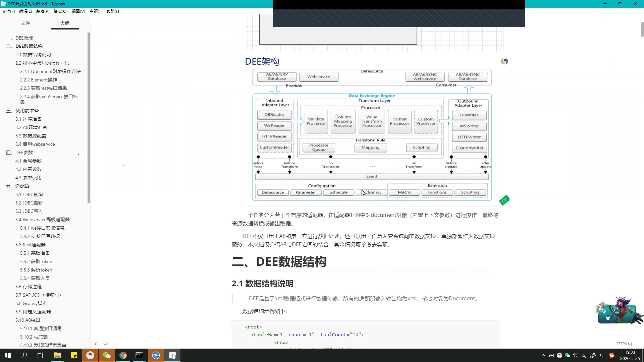Image resolution: width=644 pixels, height=362 pixels.
Task: Open the 编辑(E) menu
Action: (25, 11)
